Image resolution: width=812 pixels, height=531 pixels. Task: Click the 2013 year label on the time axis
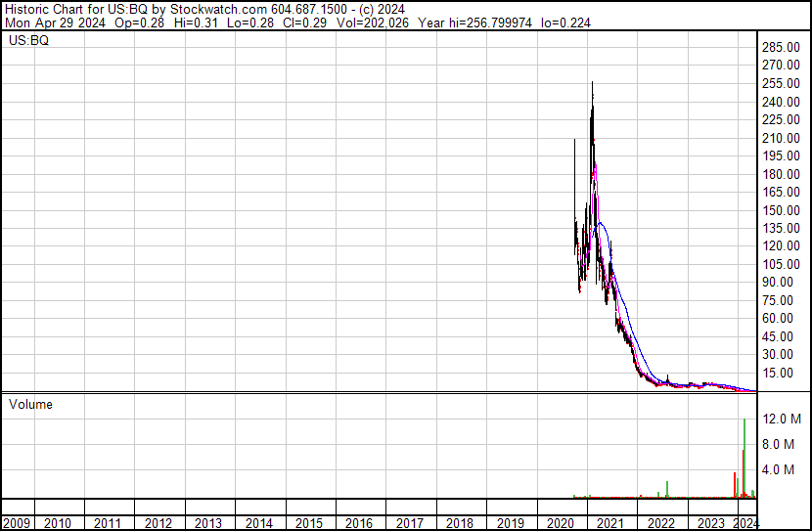point(208,523)
